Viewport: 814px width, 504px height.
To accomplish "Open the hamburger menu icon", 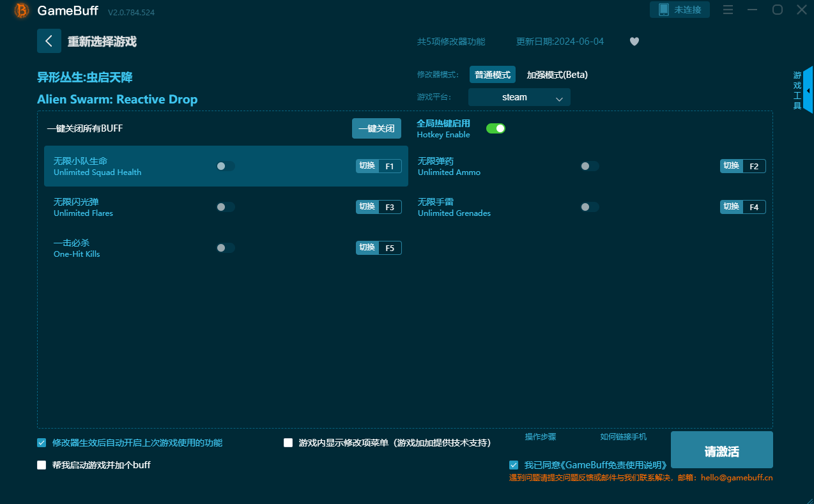I will (728, 10).
